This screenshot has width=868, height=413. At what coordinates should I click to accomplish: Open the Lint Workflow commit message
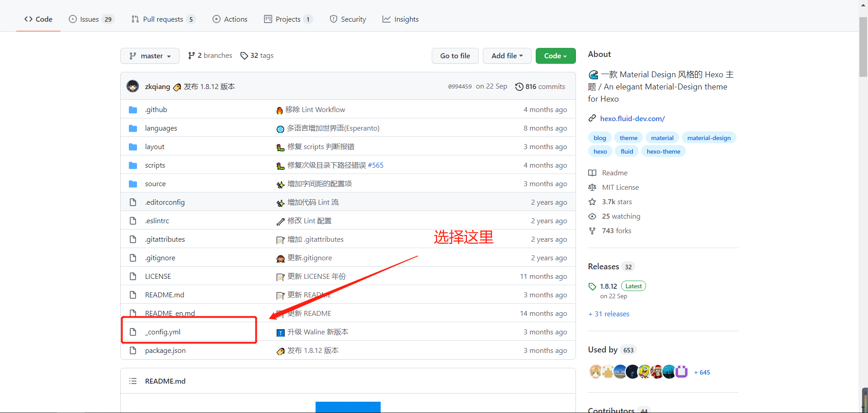point(315,110)
